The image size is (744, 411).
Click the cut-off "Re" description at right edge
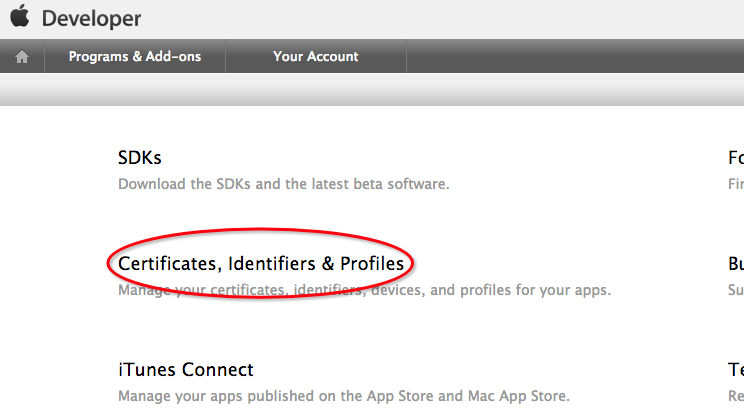pyautogui.click(x=736, y=396)
